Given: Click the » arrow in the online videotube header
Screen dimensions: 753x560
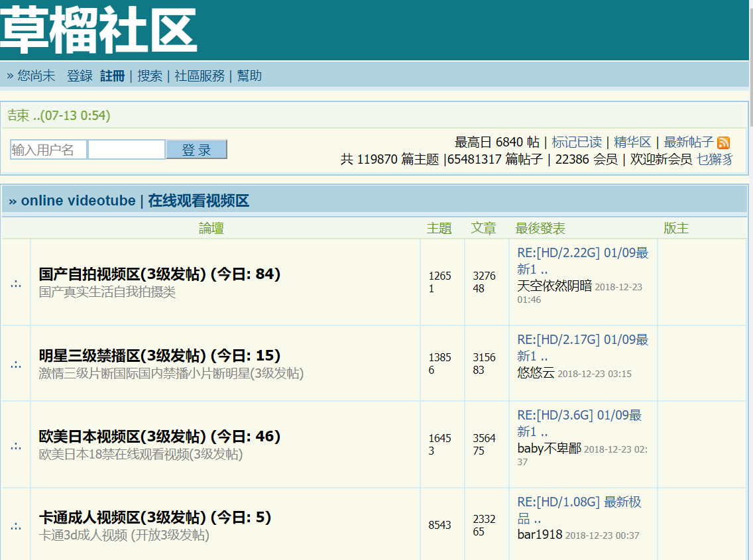Looking at the screenshot, I should point(12,201).
